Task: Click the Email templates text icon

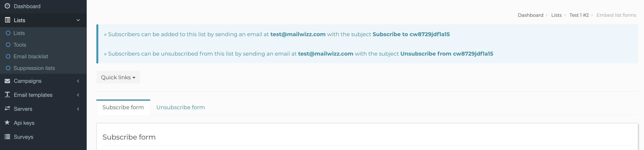Action: coord(8,95)
